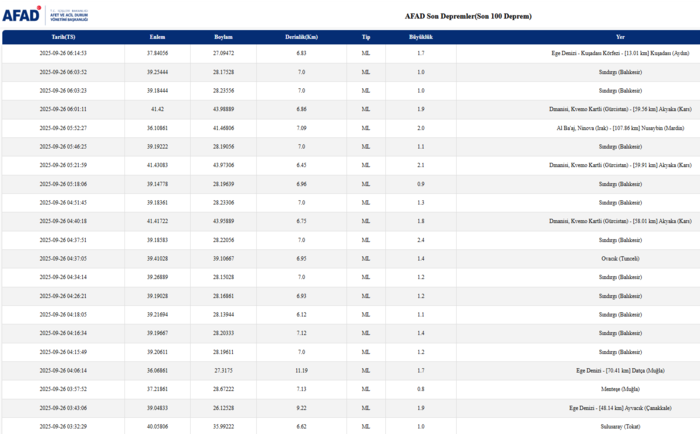The width and height of the screenshot is (700, 434).
Task: Select timestamp 2025-09-26 04:37:05
Action: (63, 259)
